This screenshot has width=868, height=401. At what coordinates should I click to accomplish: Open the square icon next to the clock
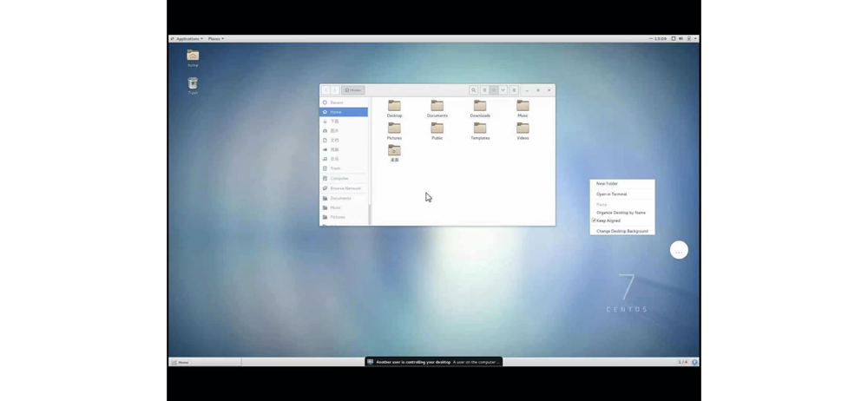(x=674, y=39)
